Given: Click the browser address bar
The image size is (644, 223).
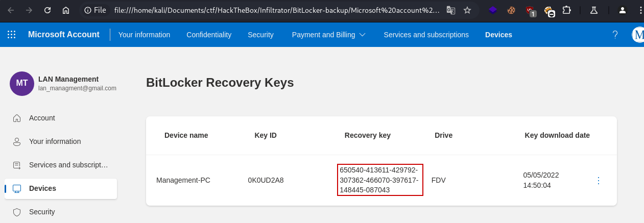Looking at the screenshot, I should (x=276, y=10).
